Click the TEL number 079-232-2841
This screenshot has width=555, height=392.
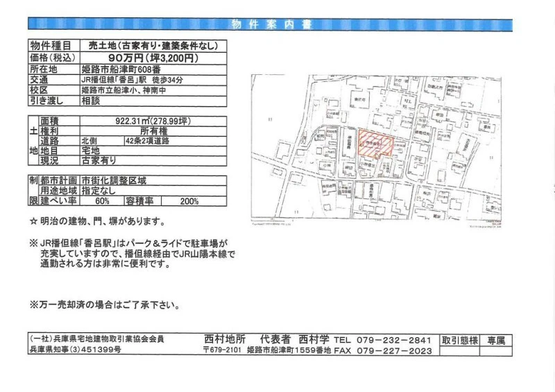click(394, 341)
